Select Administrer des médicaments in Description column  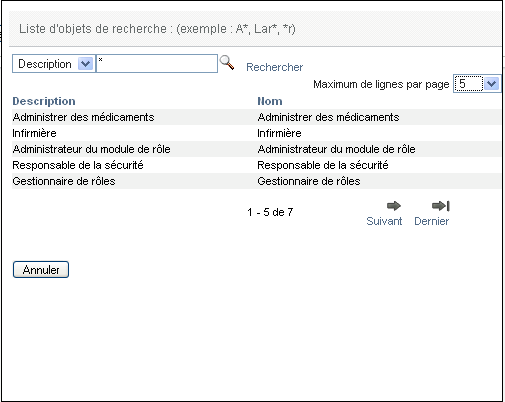point(83,117)
